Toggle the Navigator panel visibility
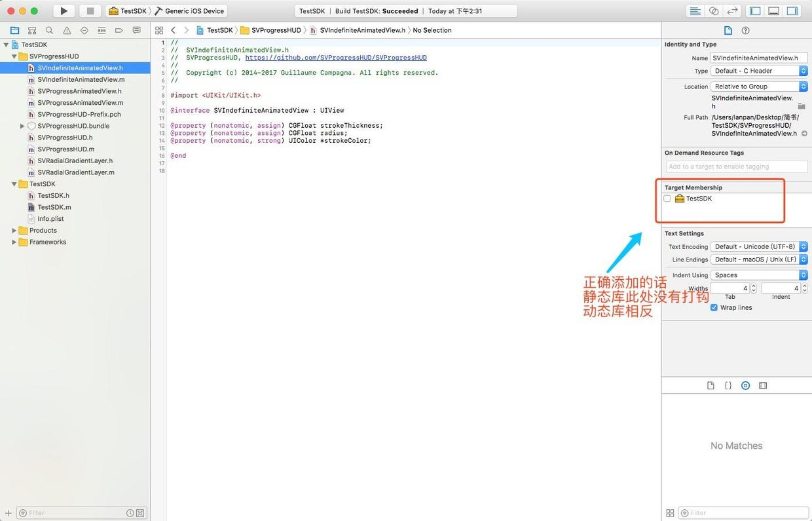Image resolution: width=812 pixels, height=521 pixels. [x=755, y=10]
